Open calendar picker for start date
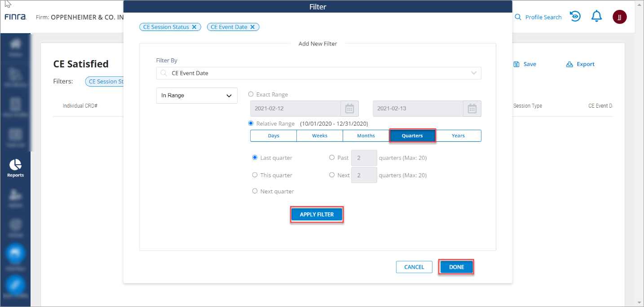Viewport: 644px width, 307px height. 349,109
